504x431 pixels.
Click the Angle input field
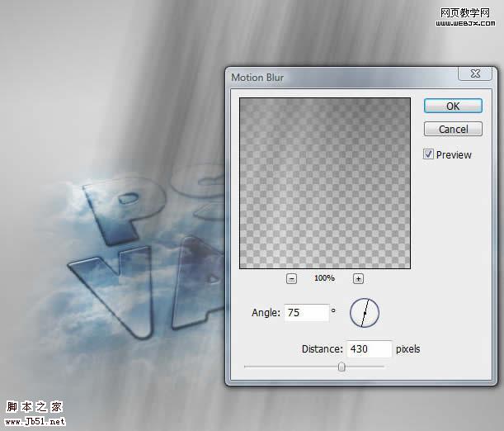click(307, 312)
